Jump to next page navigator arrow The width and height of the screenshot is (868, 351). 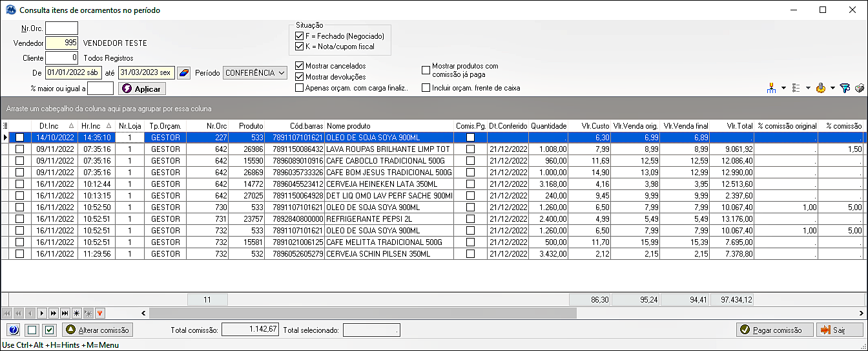tap(54, 313)
